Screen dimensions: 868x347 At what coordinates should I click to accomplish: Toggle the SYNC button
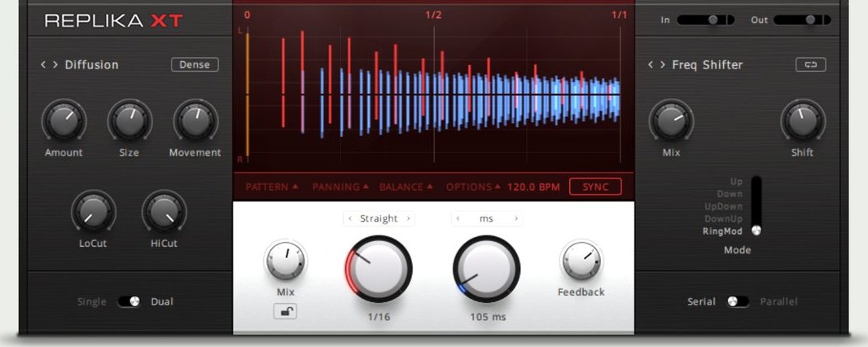[596, 187]
